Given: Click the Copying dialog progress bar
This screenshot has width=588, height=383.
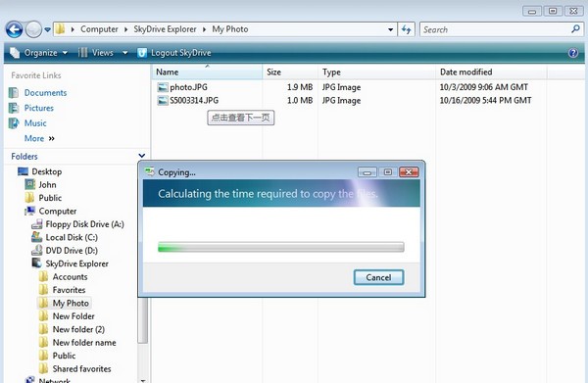Looking at the screenshot, I should pyautogui.click(x=281, y=247).
